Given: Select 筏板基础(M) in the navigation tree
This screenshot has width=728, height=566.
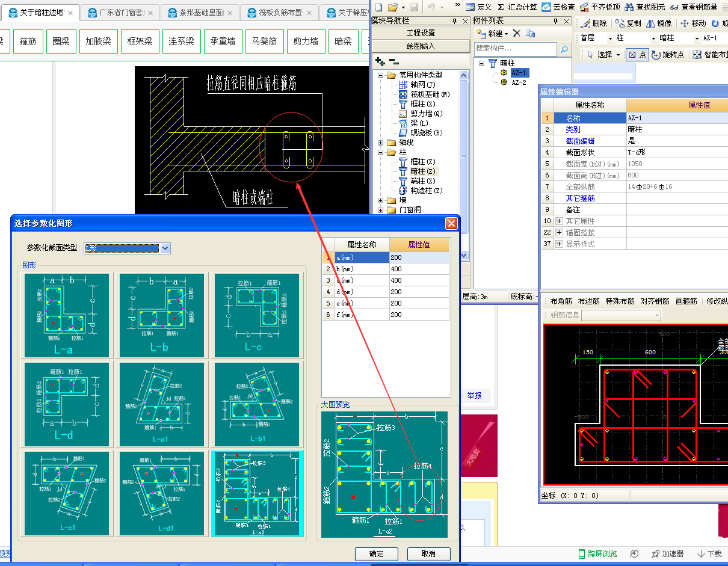Looking at the screenshot, I should (424, 94).
